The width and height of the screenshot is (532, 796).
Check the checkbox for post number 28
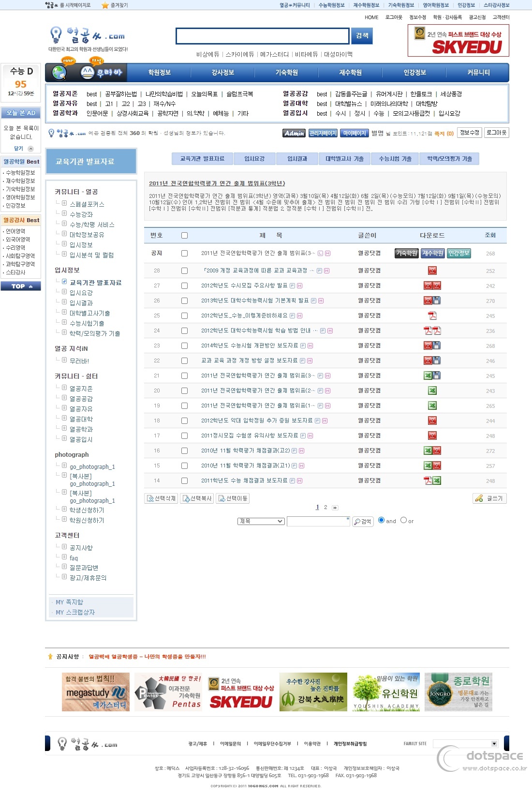(184, 270)
